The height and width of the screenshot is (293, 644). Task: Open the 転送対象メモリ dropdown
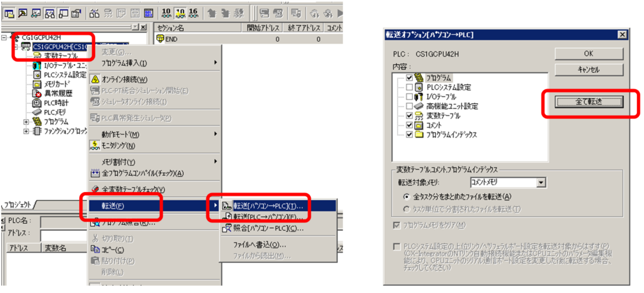(541, 183)
